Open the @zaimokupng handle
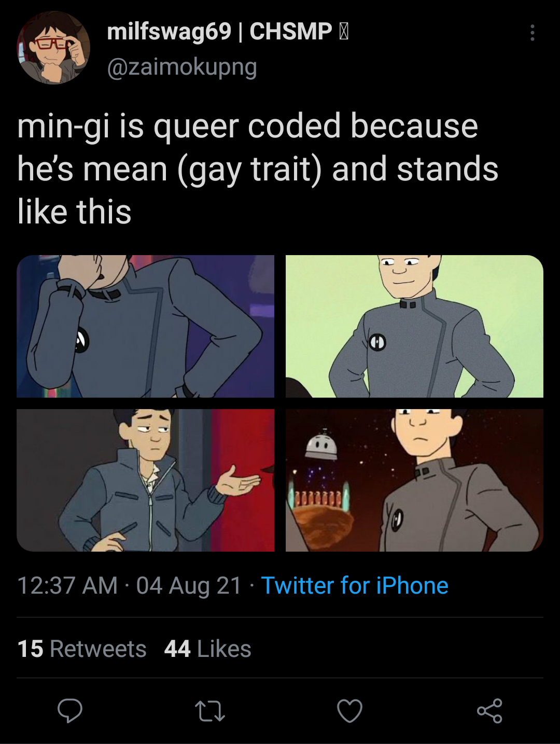Screen dimensions: 560x744 [x=182, y=67]
